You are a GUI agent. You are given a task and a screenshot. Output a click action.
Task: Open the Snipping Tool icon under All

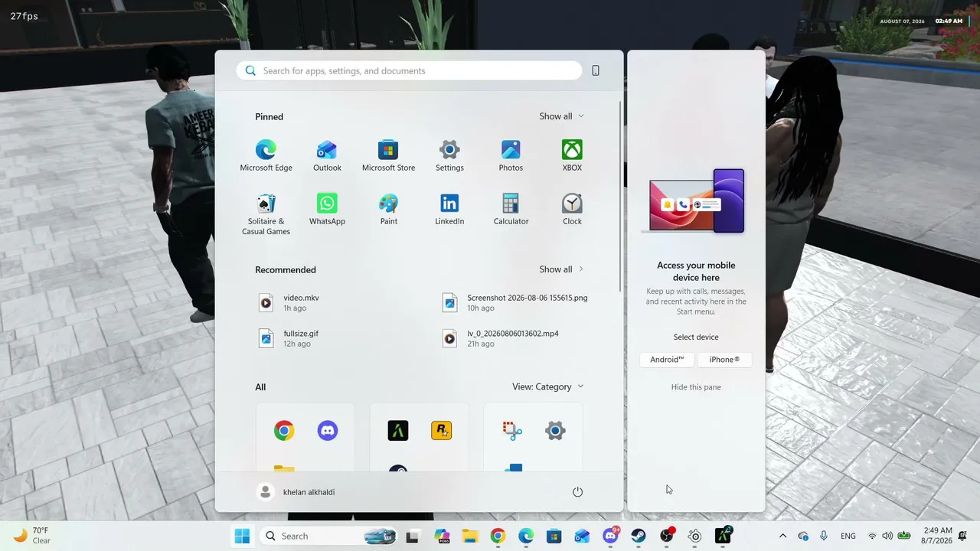pos(512,431)
